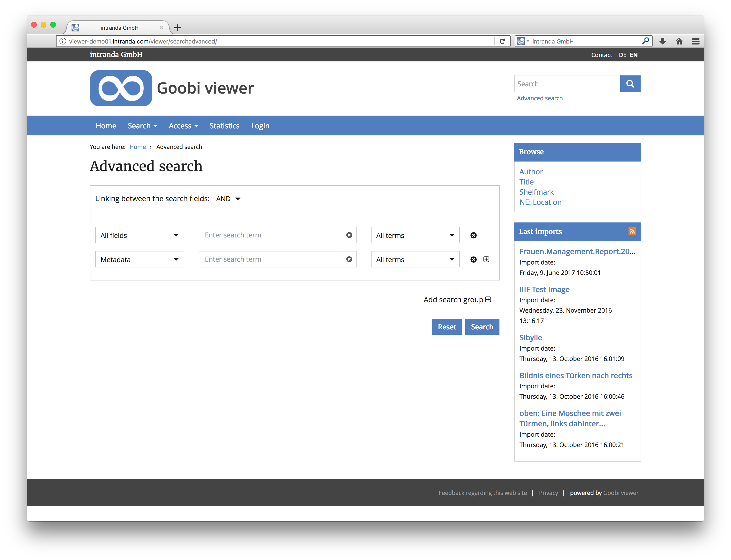Image resolution: width=731 pixels, height=560 pixels.
Task: Open oben: Eine Moschee mit zwei Türmen
Action: point(570,418)
